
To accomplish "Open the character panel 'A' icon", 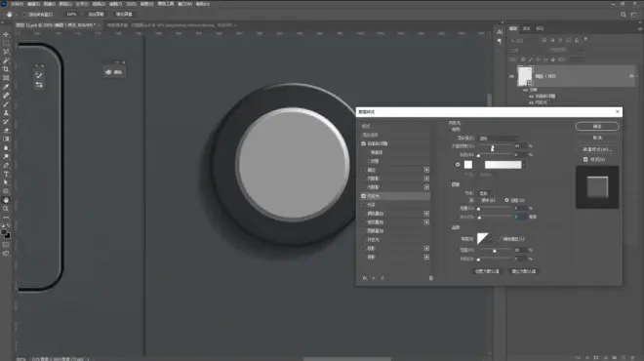I will pyautogui.click(x=500, y=31).
